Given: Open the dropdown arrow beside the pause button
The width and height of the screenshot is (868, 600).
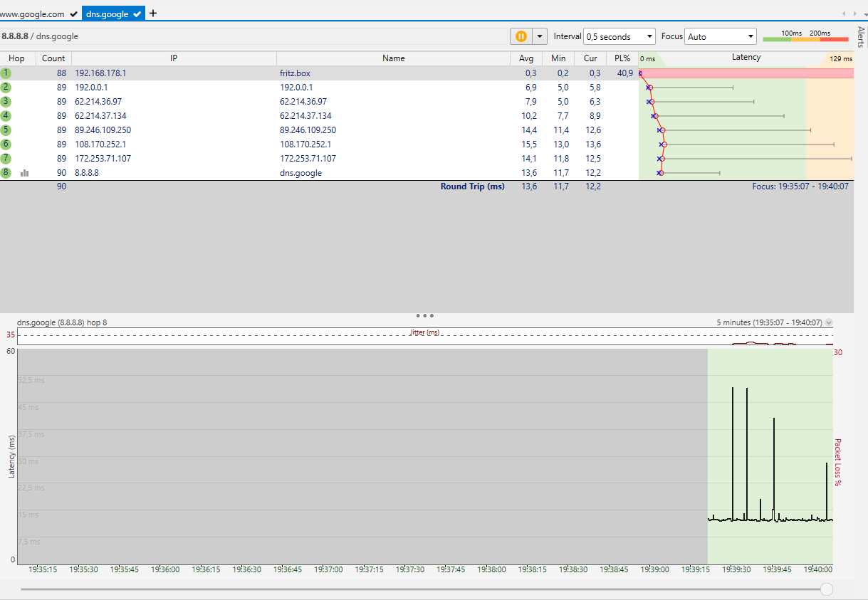Looking at the screenshot, I should point(540,36).
